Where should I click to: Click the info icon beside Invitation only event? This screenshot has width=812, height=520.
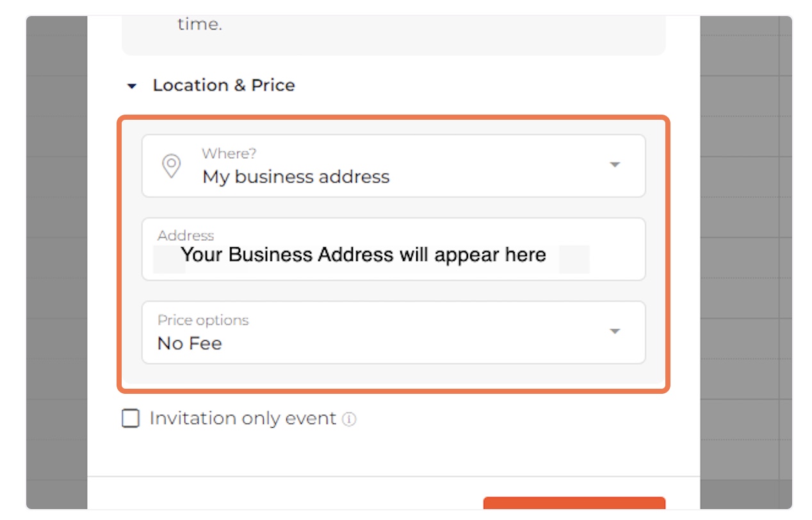point(349,419)
